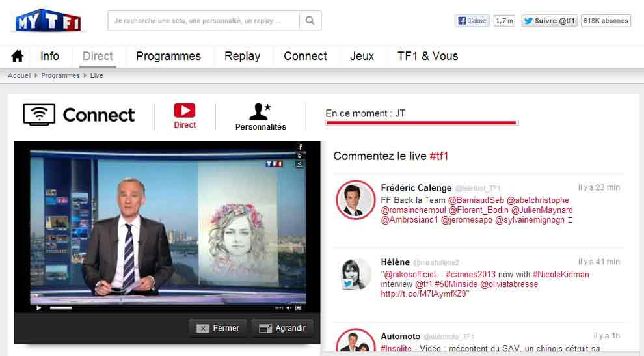
Task: Click the 618K abonnés counter
Action: click(606, 21)
